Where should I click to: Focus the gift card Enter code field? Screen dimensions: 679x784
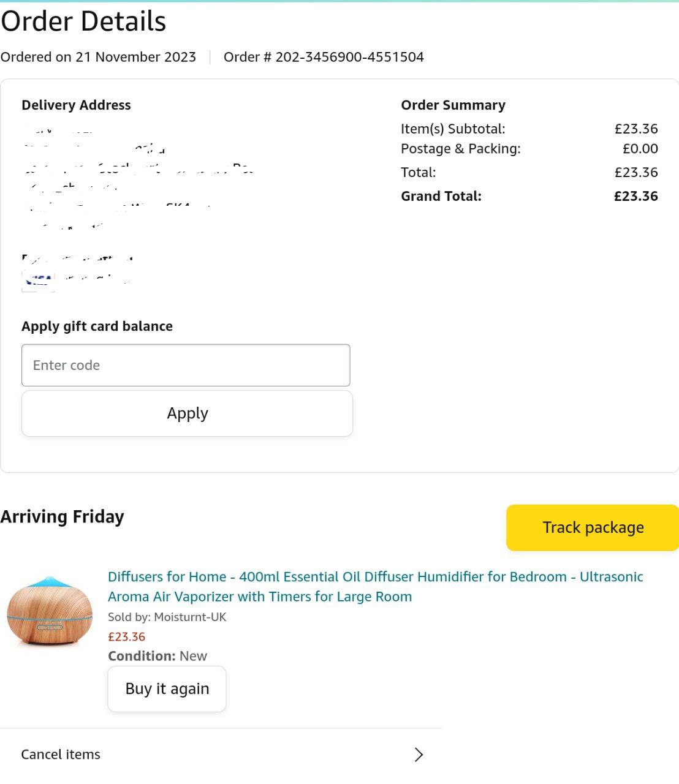(x=186, y=365)
